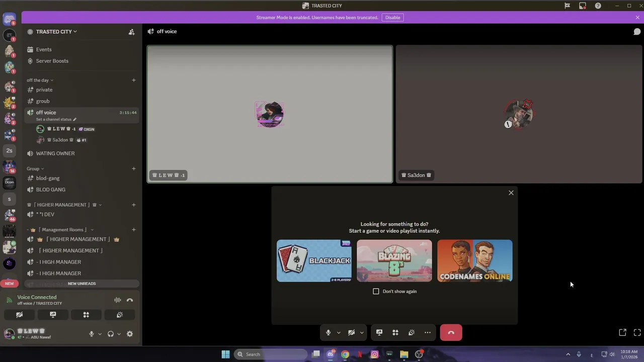
Task: Open input device arrow beside user panel microphone
Action: tap(100, 334)
